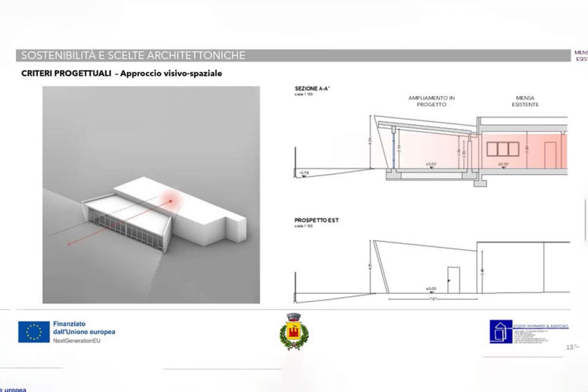Click the page number 13
Viewport: 588px width, 392px height.
[x=570, y=347]
